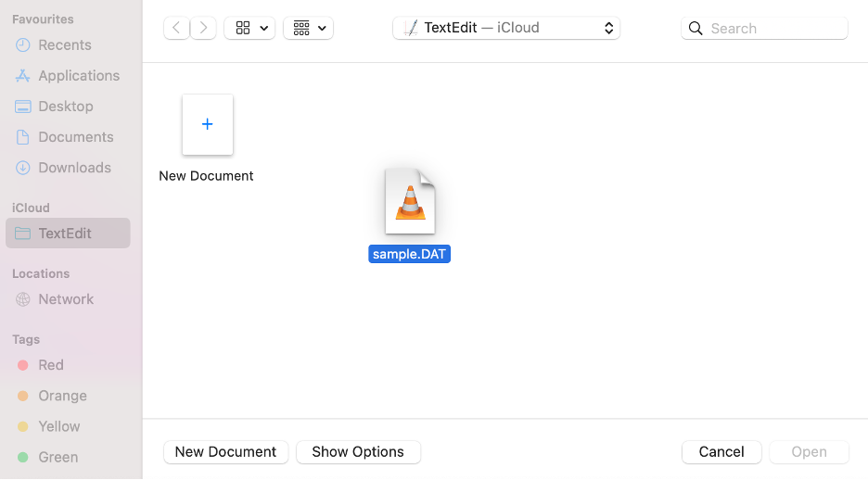This screenshot has height=480, width=868.
Task: Select Applications in the sidebar
Action: (68, 76)
